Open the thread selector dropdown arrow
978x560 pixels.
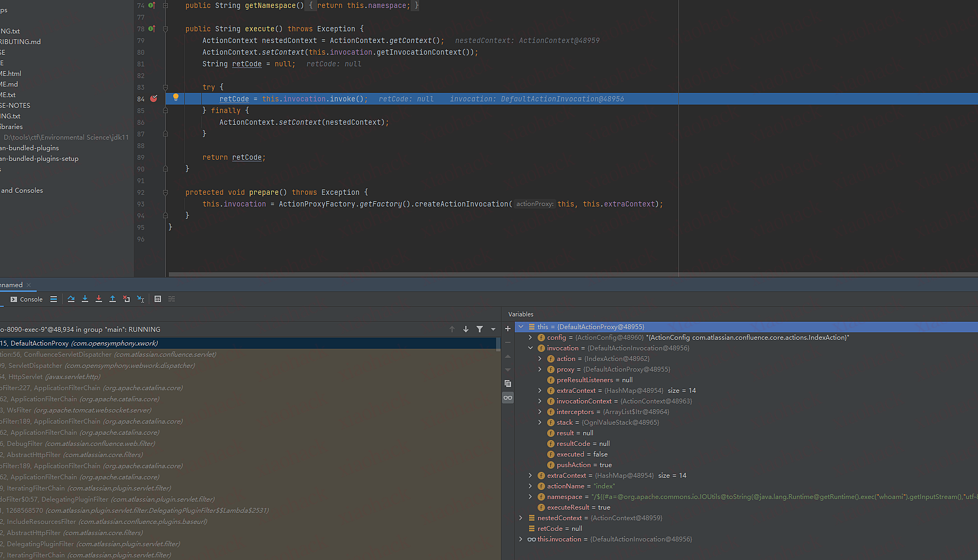pyautogui.click(x=493, y=329)
